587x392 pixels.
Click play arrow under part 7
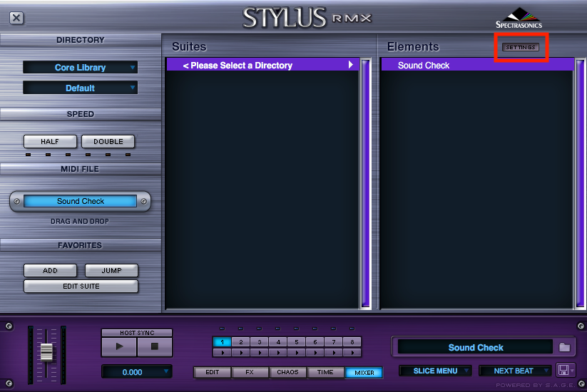[334, 352]
